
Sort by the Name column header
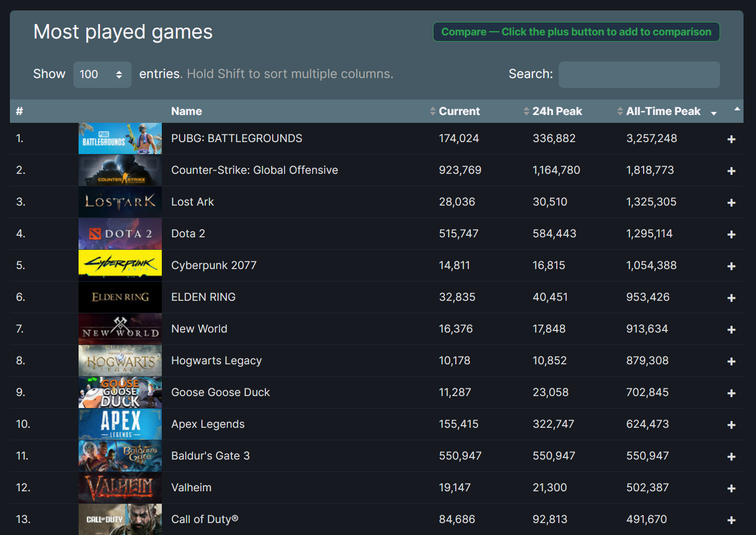pos(187,111)
